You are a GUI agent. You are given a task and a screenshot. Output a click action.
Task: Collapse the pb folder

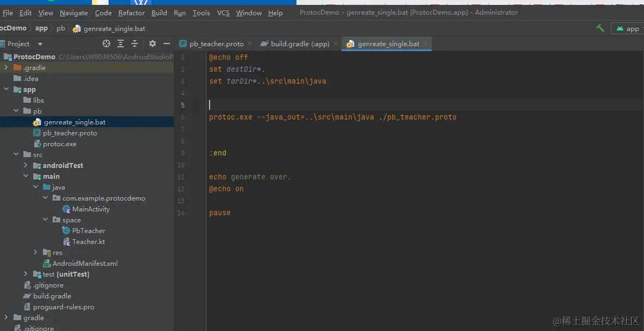(16, 111)
